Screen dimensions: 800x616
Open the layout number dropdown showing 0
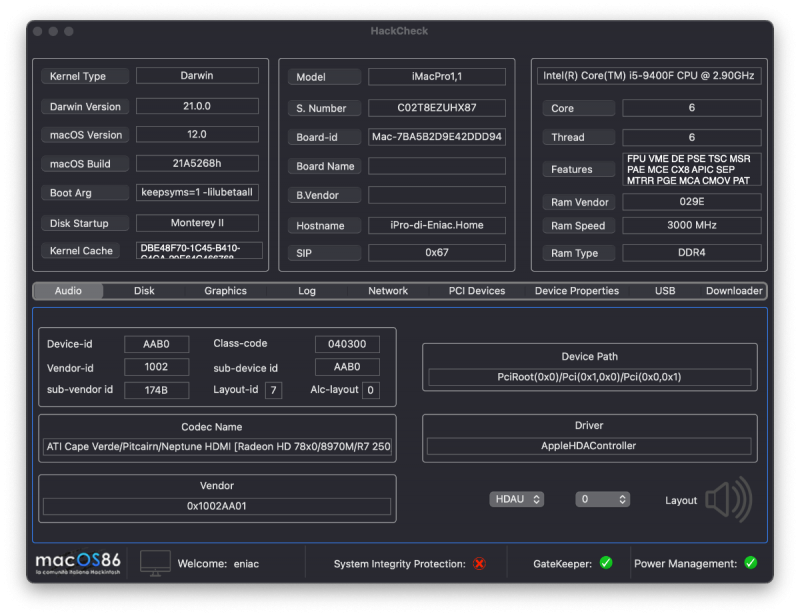[x=602, y=499]
